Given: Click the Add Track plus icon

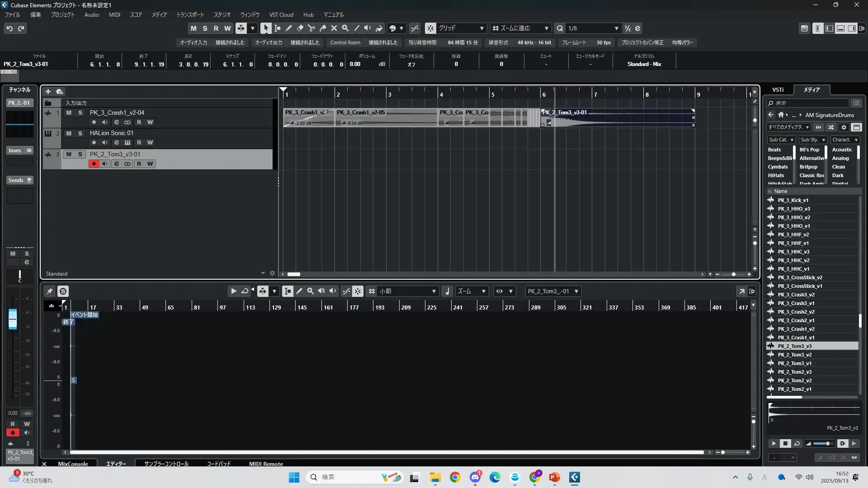Looking at the screenshot, I should click(48, 91).
